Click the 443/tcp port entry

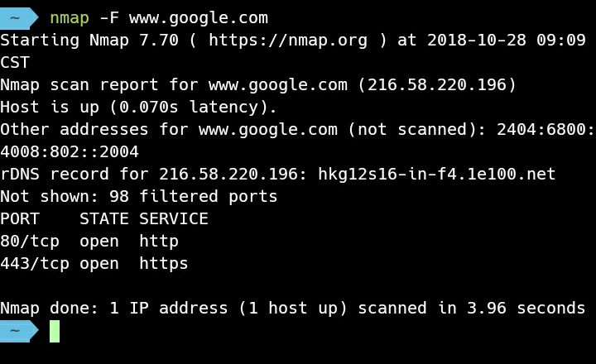pyautogui.click(x=35, y=264)
